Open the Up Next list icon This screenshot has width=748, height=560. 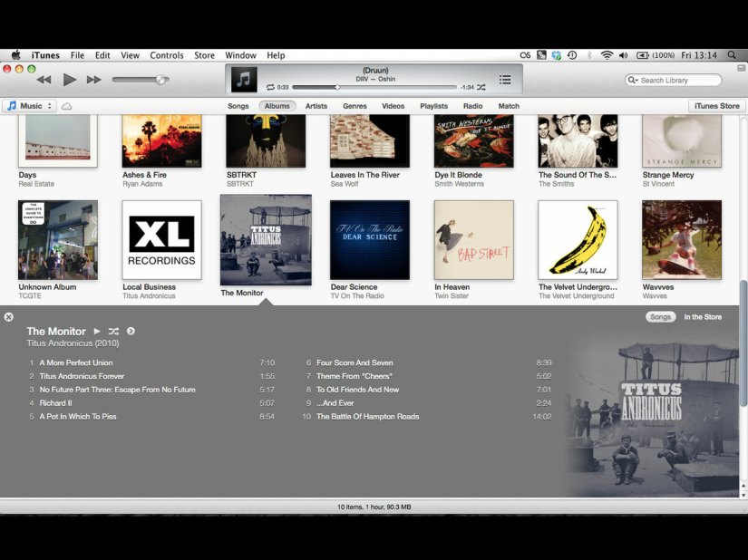coord(505,80)
